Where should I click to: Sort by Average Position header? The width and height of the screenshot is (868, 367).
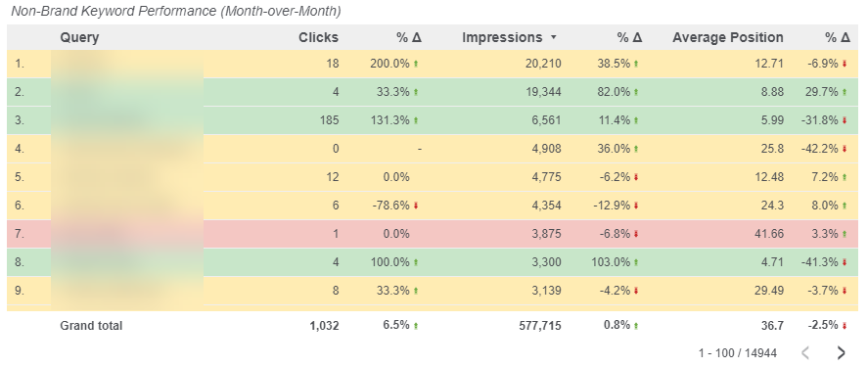click(x=727, y=37)
